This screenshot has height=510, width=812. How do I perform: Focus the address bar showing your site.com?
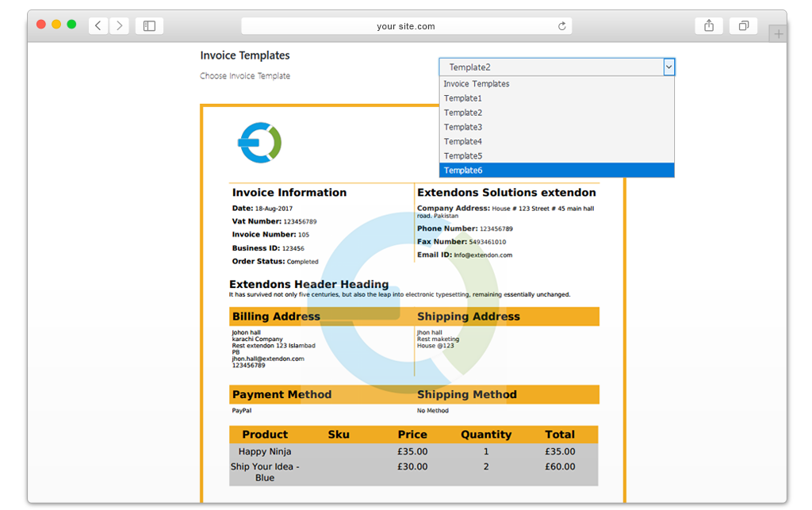[407, 26]
